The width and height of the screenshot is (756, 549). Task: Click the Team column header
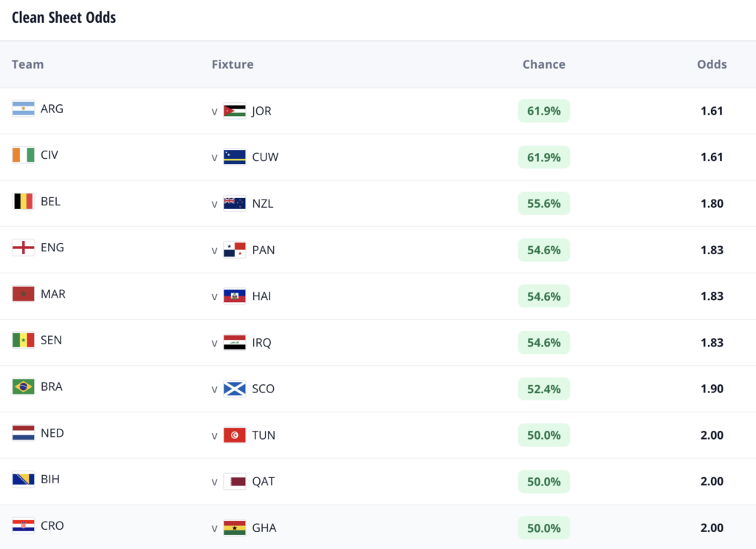[27, 64]
